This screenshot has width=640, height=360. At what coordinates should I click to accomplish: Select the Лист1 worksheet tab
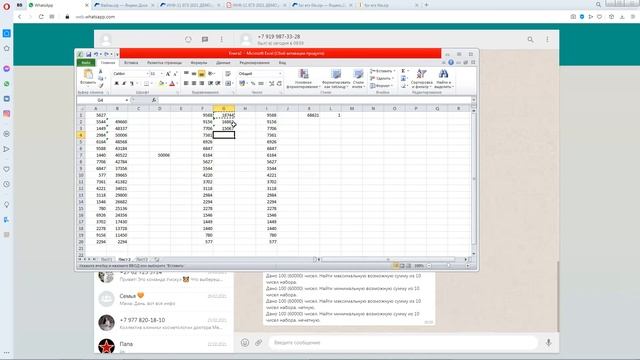coord(106,260)
